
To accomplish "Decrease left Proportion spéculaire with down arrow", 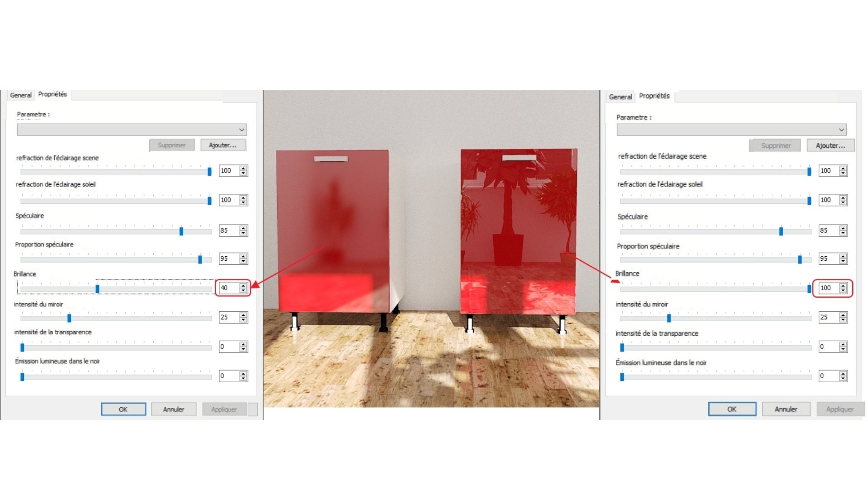I will pyautogui.click(x=244, y=261).
